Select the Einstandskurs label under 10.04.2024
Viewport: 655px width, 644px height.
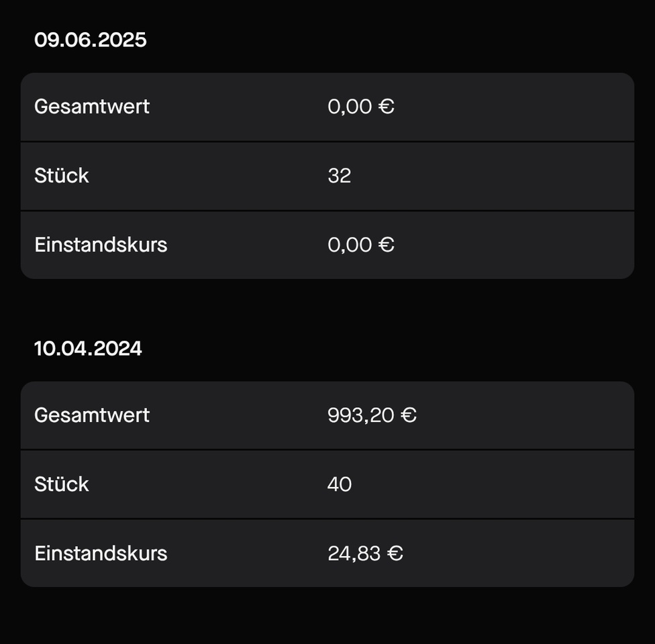coord(101,553)
